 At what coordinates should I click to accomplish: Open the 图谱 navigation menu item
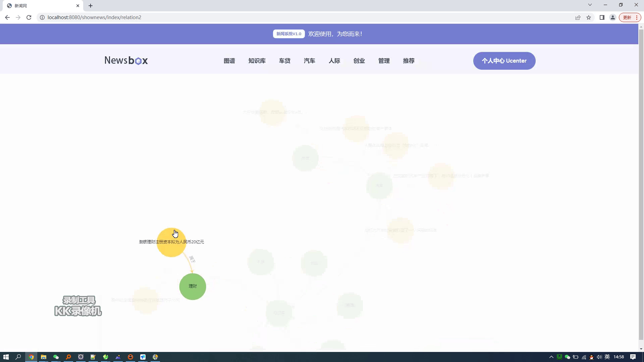(x=229, y=61)
